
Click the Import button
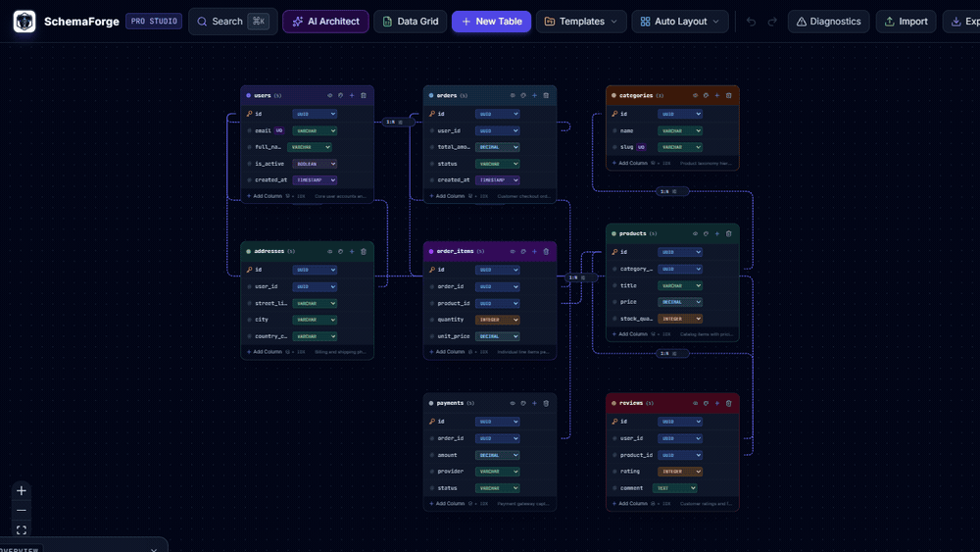point(906,22)
